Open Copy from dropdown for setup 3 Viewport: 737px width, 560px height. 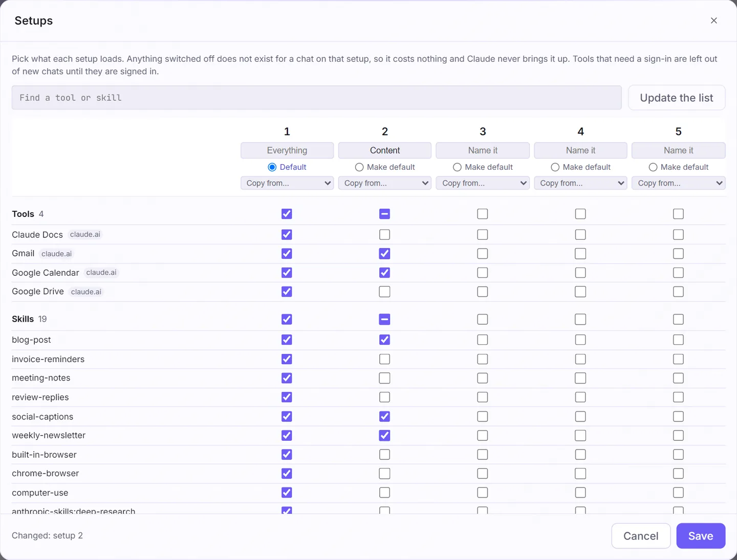[x=483, y=183]
